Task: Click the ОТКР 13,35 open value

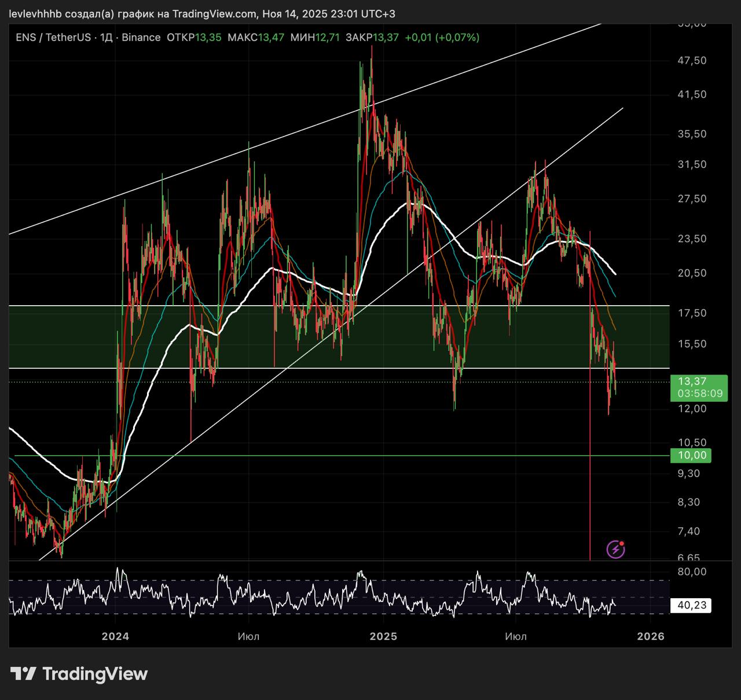Action: click(x=193, y=38)
